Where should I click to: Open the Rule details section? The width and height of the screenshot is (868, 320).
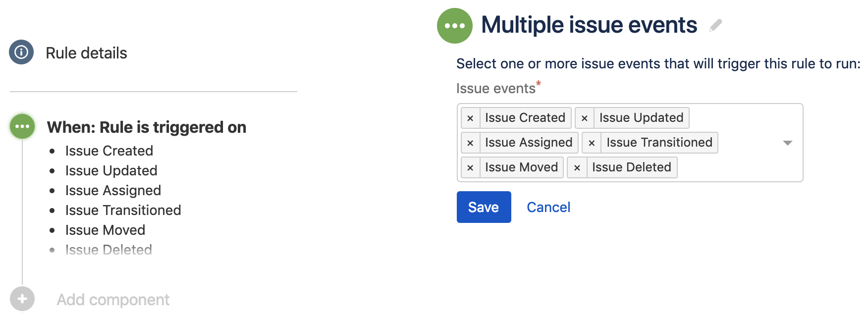[86, 53]
